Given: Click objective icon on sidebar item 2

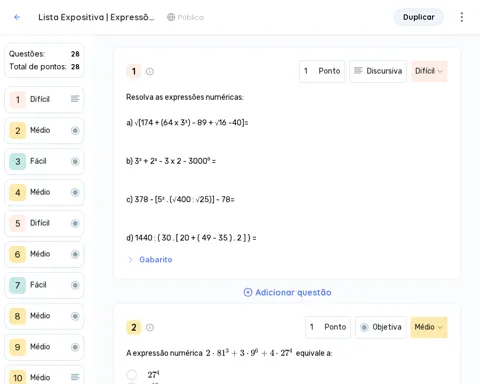Looking at the screenshot, I should click(75, 130).
